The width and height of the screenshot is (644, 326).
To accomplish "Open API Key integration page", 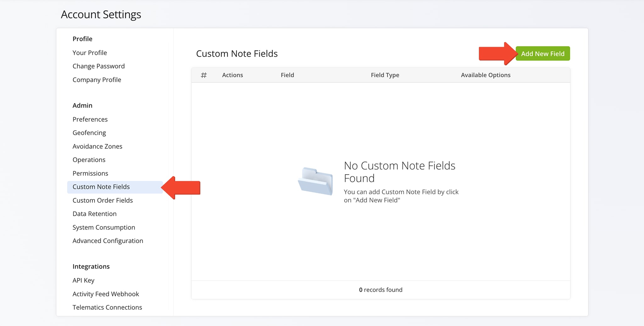I will [x=83, y=280].
